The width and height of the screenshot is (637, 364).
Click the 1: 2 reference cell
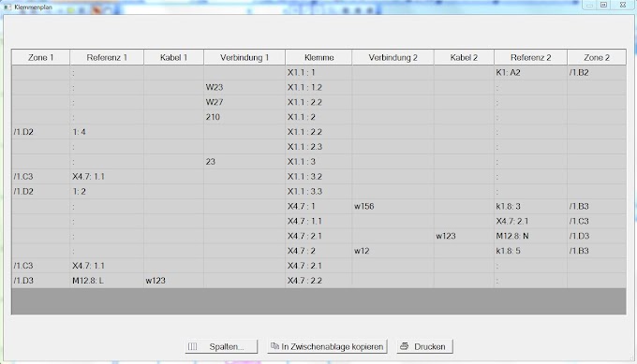pyautogui.click(x=107, y=191)
